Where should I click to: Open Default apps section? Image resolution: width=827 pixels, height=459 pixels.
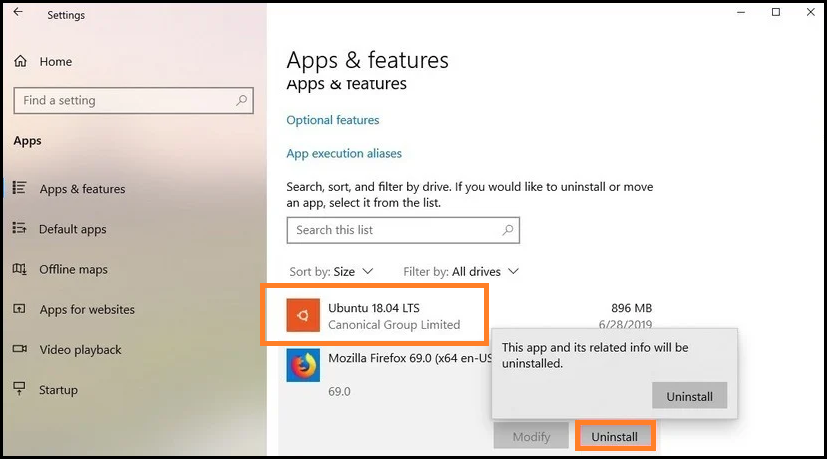pos(73,229)
